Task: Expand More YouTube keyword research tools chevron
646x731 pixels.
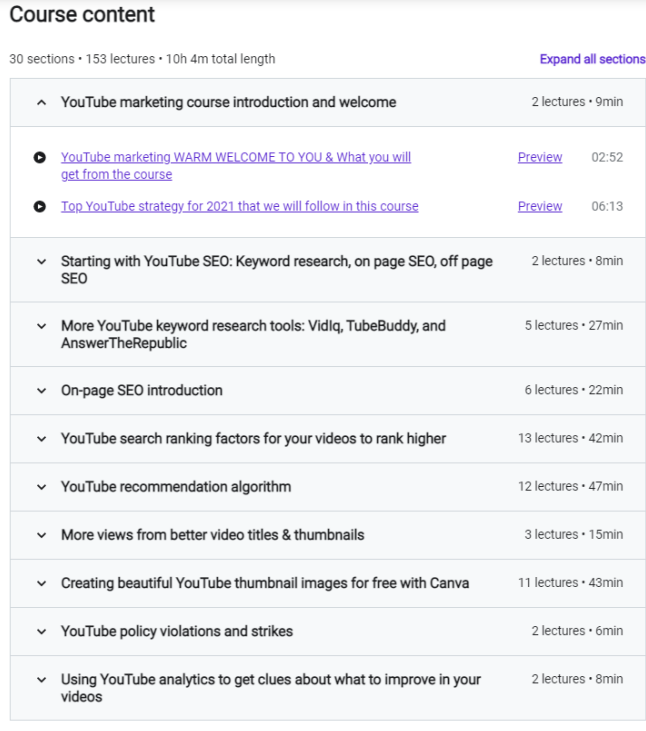Action: pyautogui.click(x=41, y=326)
